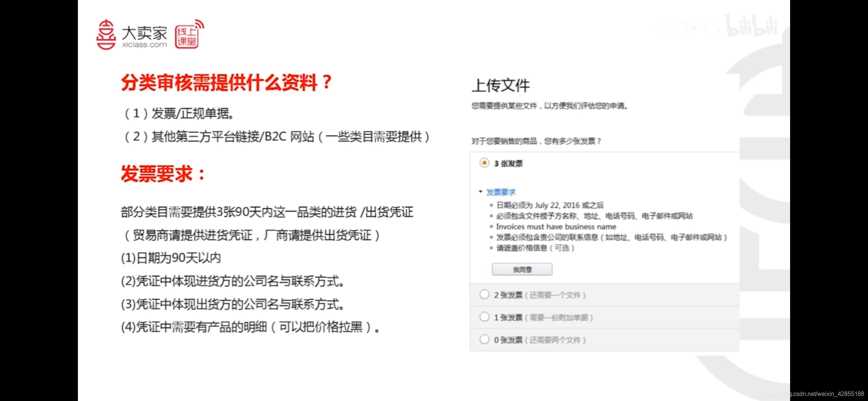Click the 需要一份附加单据 hint text
This screenshot has height=401, width=868.
click(x=559, y=318)
